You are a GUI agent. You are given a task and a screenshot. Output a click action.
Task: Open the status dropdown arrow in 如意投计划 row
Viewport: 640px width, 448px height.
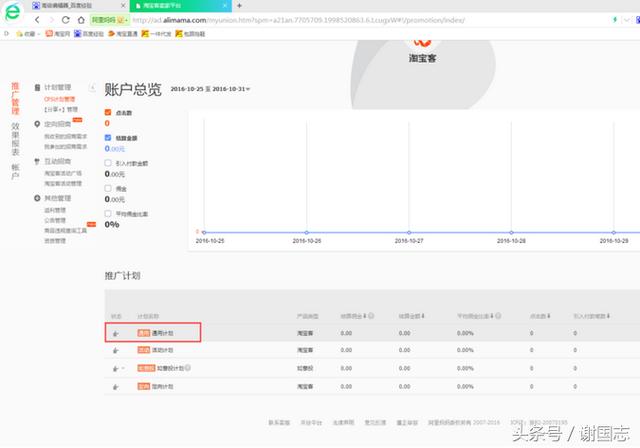coord(123,368)
